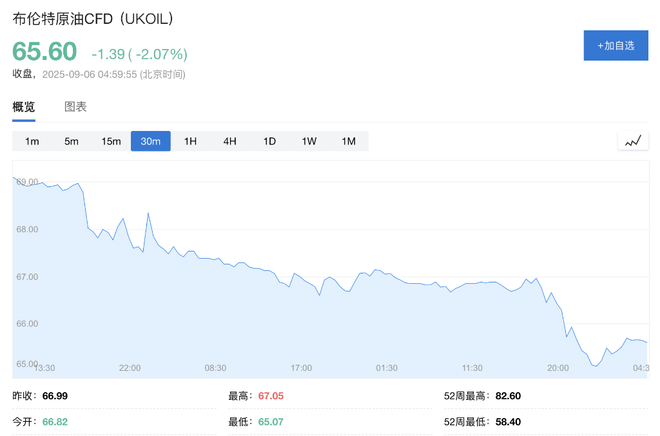Select the 1D daily interval

click(269, 141)
